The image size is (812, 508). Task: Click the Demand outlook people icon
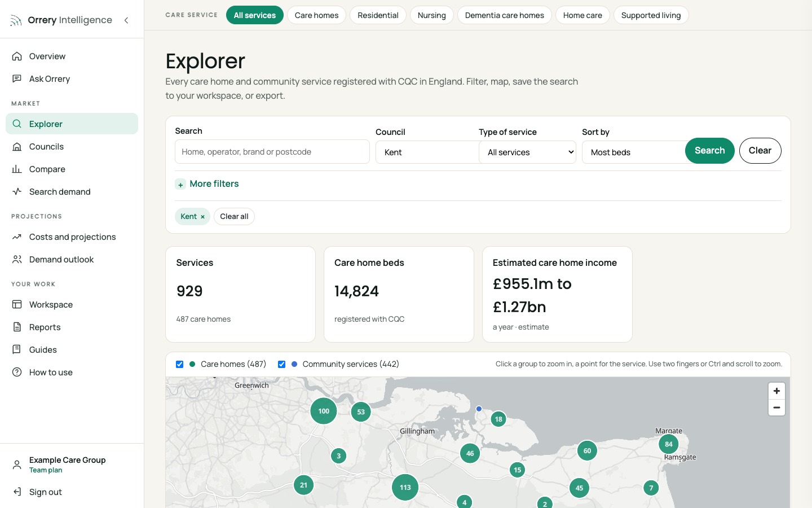(17, 260)
